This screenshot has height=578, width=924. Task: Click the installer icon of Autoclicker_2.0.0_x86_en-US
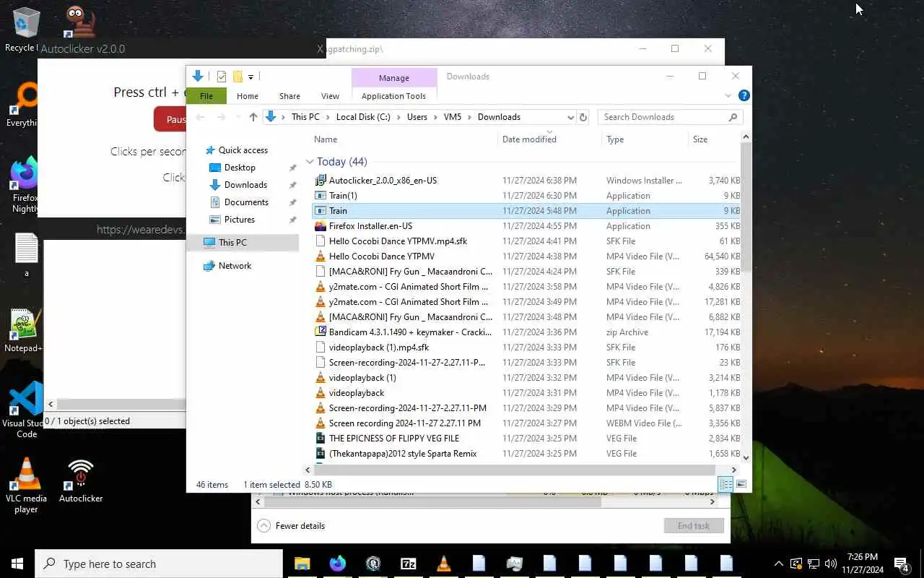[321, 181]
